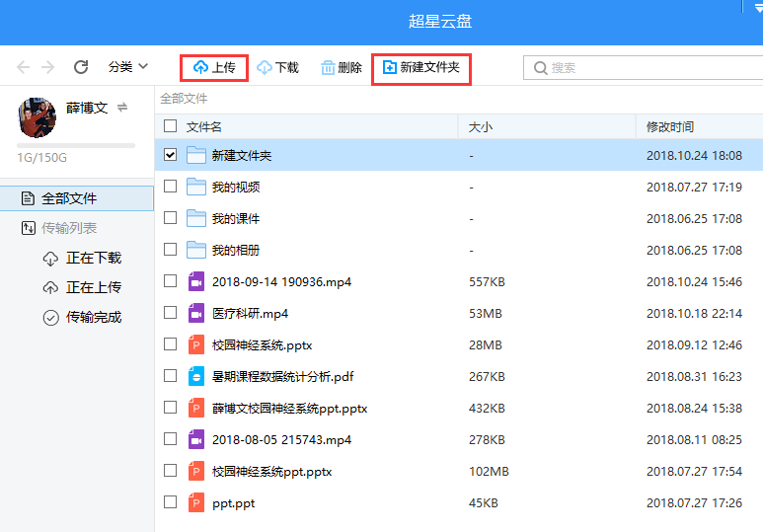Check the 医疗科研.mp4 checkbox
The width and height of the screenshot is (763, 532).
[x=171, y=313]
